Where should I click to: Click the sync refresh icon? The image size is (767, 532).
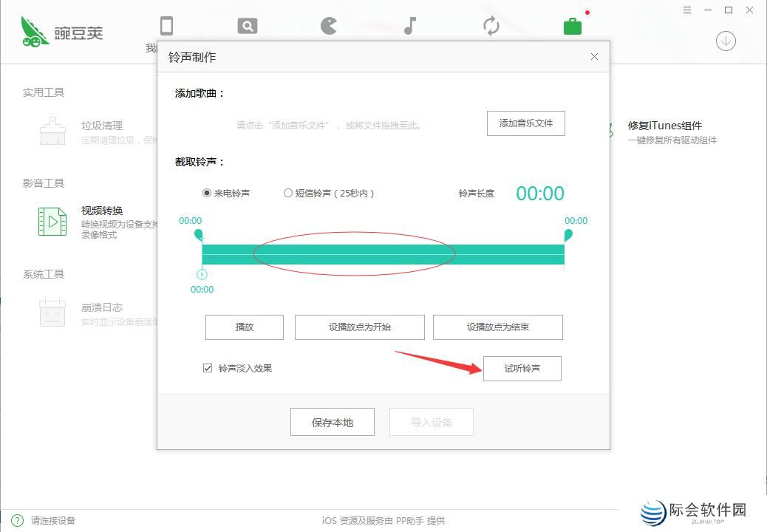tap(490, 24)
